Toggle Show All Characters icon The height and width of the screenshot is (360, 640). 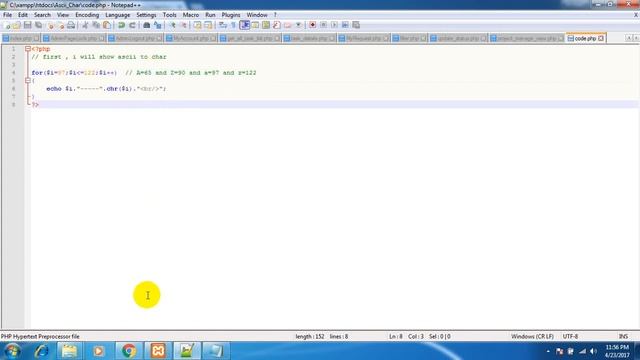[233, 25]
